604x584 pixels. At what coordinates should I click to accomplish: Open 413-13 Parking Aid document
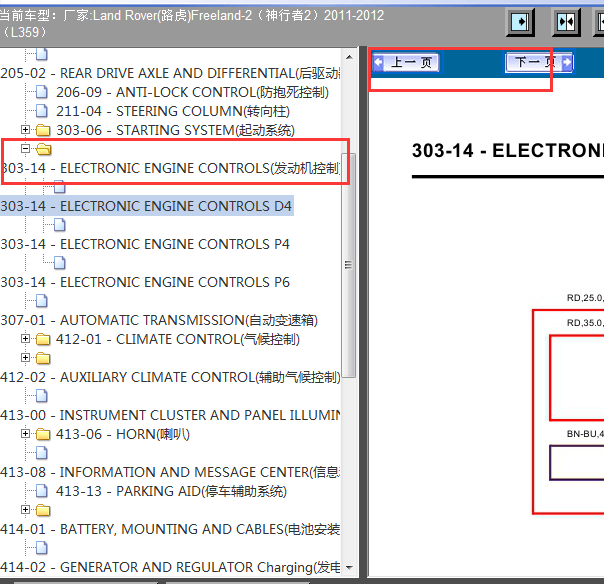click(171, 492)
